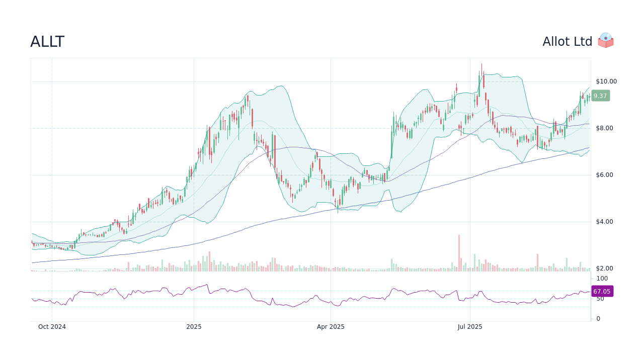Viewport: 644px width, 362px height.
Task: Click the ALLT ticker symbol heading
Action: [x=47, y=42]
